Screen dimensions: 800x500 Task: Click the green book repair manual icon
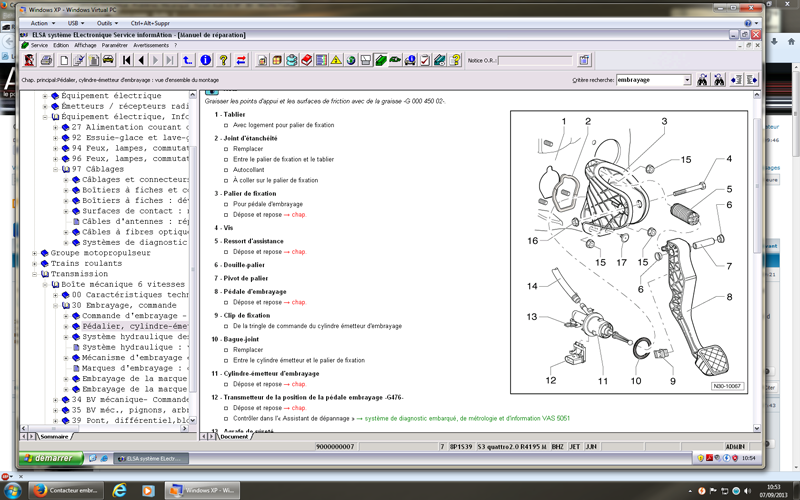click(381, 60)
